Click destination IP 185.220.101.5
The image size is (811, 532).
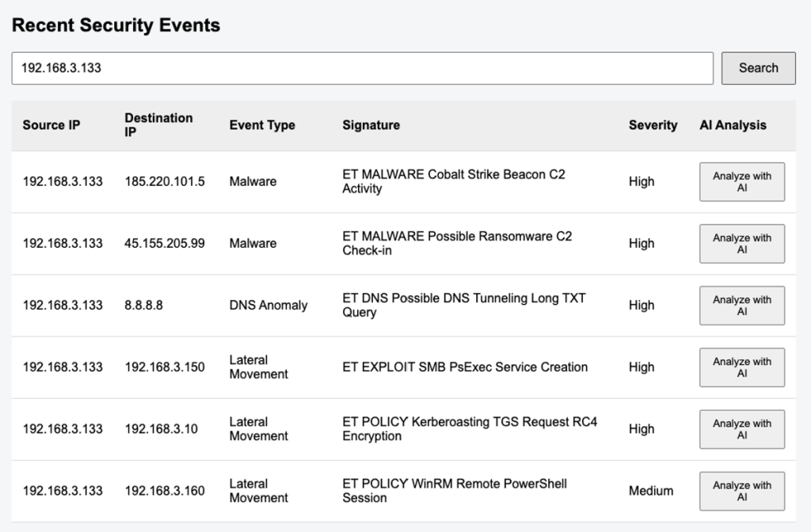click(165, 181)
